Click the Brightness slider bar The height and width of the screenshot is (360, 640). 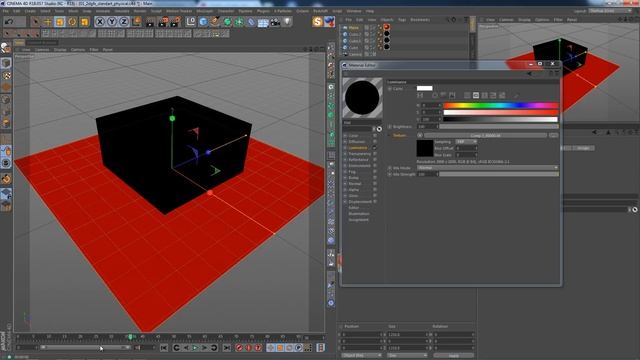[499, 127]
